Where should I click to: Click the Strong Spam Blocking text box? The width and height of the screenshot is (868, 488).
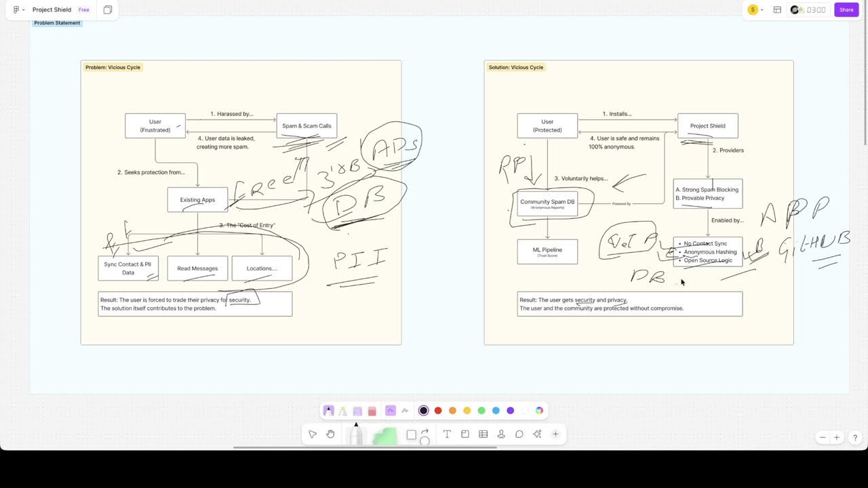[708, 194]
